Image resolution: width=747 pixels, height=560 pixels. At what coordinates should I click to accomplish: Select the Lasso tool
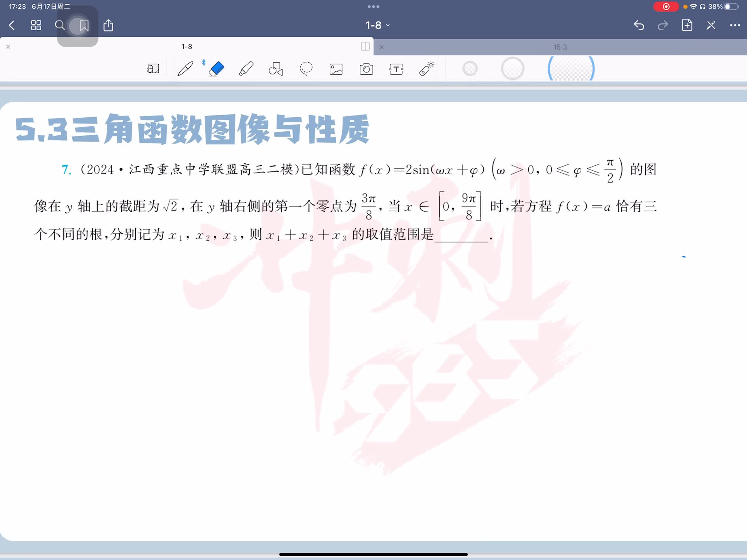306,69
